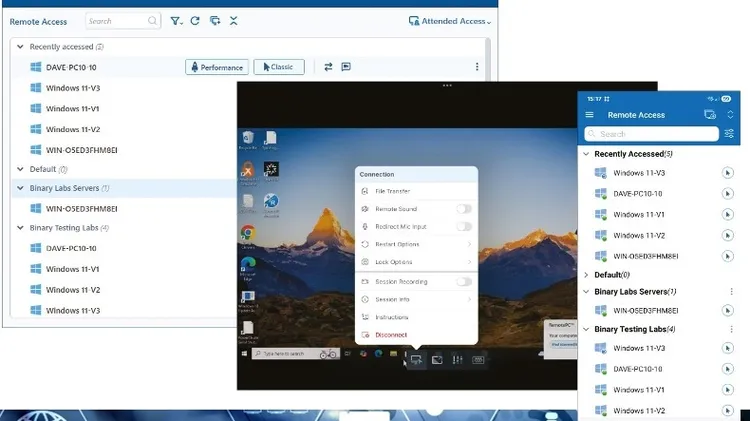Open the settings sliders icon in session toolbar
The image size is (750, 421).
[x=457, y=360]
